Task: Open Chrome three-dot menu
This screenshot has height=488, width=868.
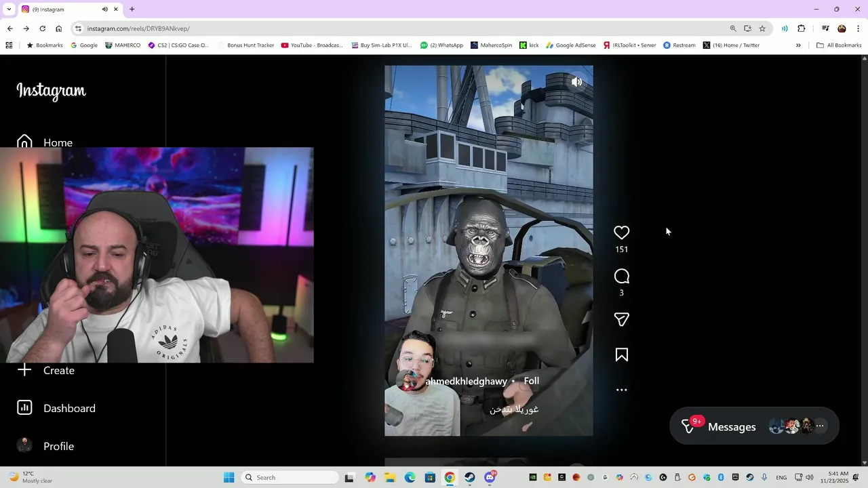Action: pyautogui.click(x=859, y=28)
